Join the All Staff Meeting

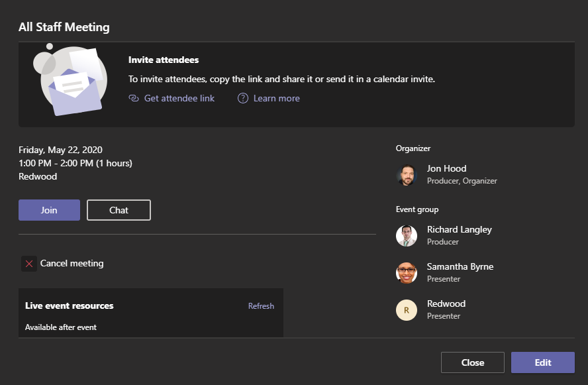point(49,210)
